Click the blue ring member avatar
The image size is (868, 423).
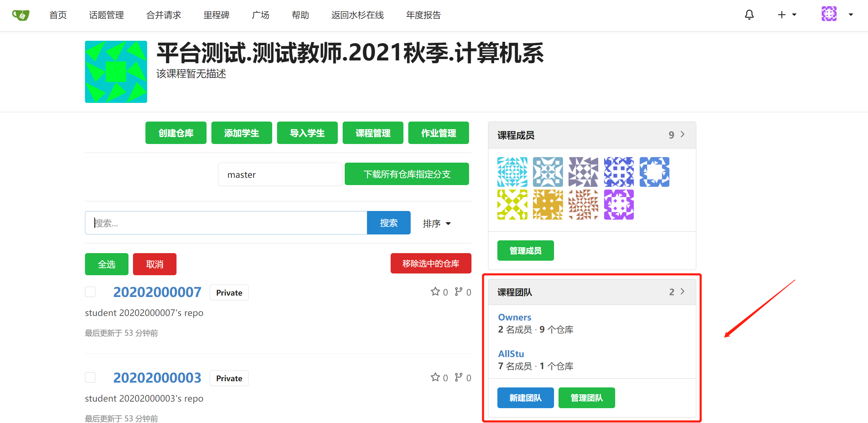(655, 172)
